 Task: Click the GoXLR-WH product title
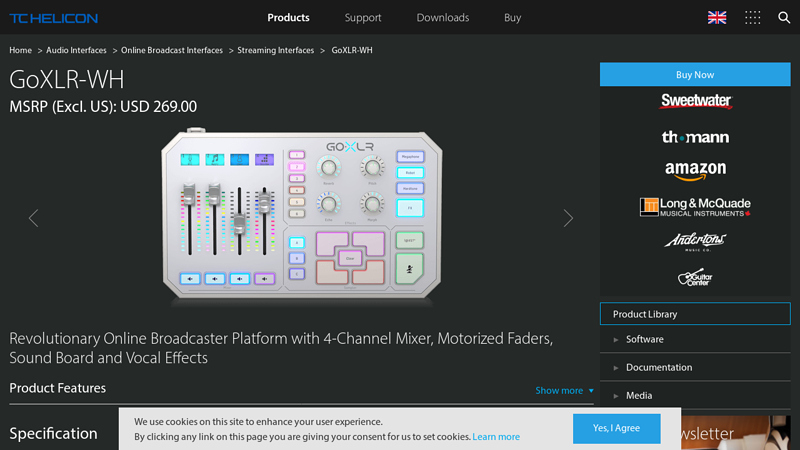point(67,80)
